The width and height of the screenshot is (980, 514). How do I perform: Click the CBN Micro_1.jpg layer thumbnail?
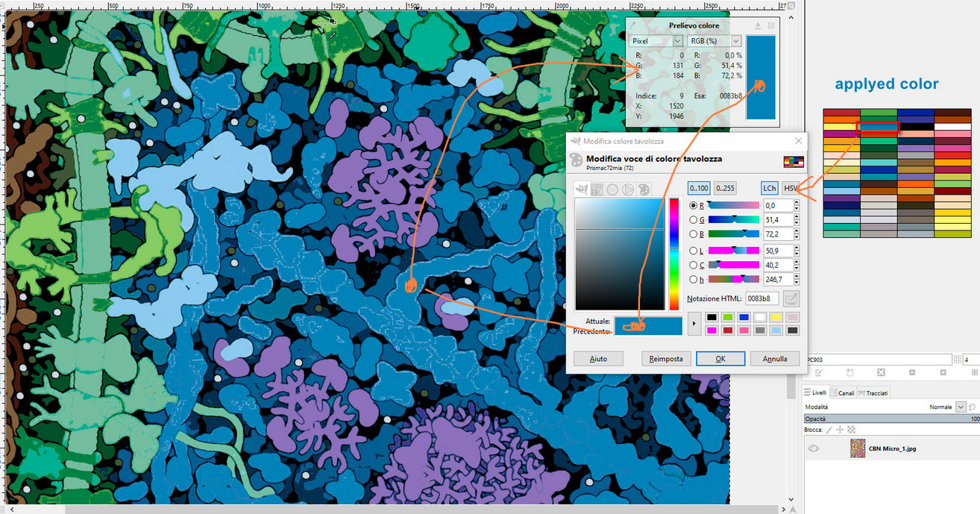click(858, 448)
